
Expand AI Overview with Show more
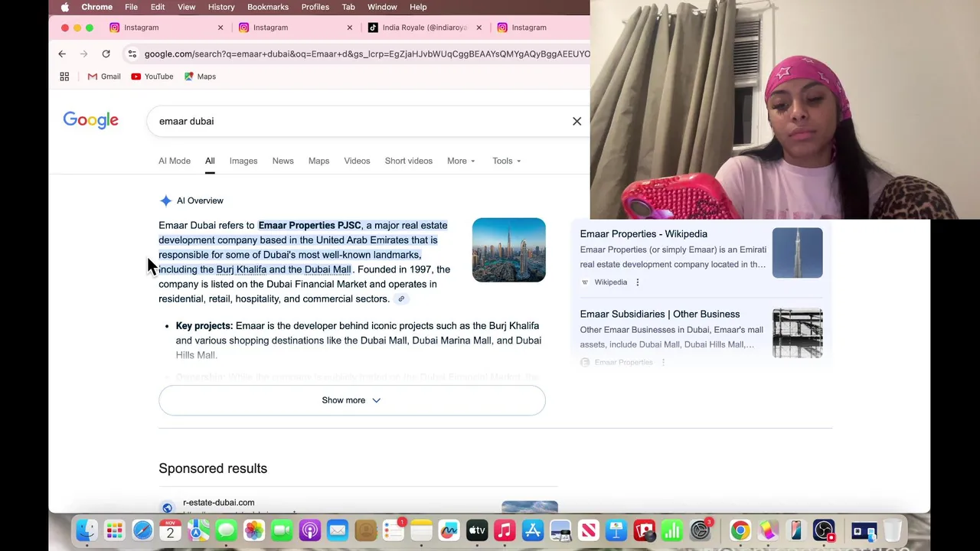point(351,400)
